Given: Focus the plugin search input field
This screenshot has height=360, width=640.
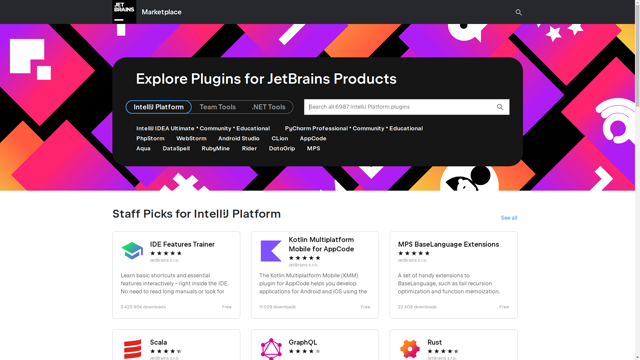Looking at the screenshot, I should (400, 107).
